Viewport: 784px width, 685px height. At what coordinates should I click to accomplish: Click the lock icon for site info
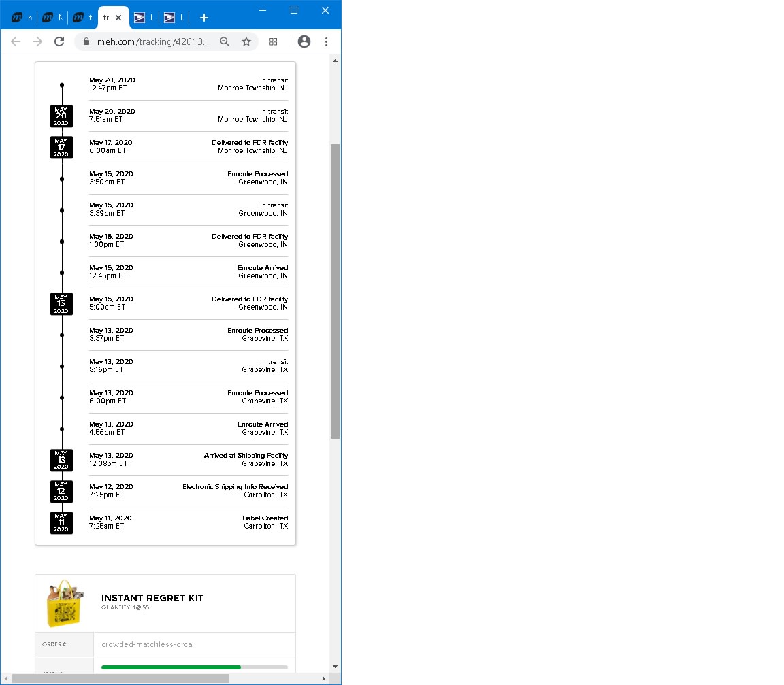pos(86,41)
